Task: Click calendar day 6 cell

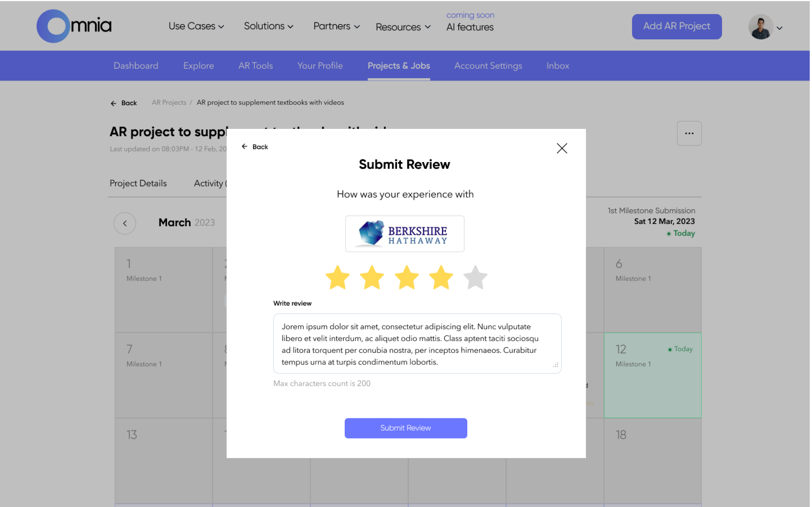Action: (x=654, y=290)
